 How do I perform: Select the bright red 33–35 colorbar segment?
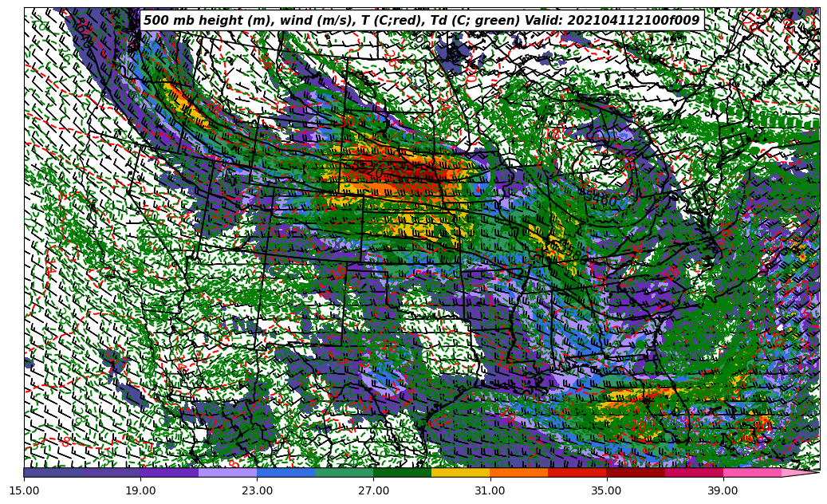(577, 472)
